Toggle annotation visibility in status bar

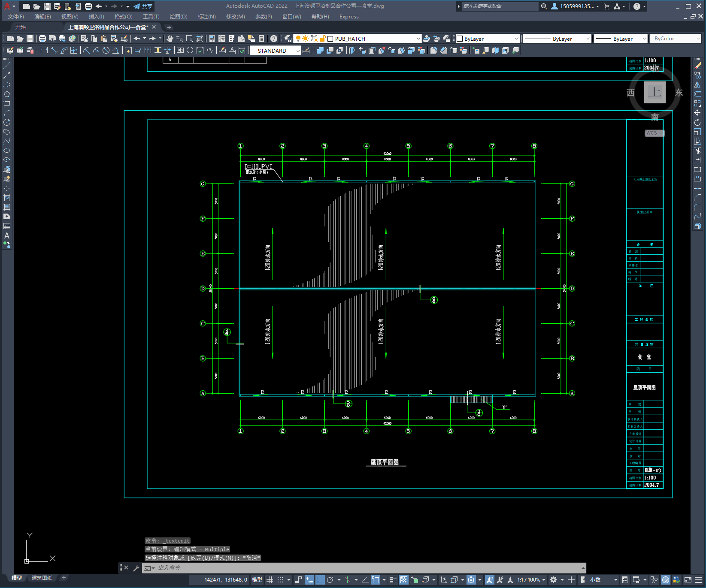490,580
